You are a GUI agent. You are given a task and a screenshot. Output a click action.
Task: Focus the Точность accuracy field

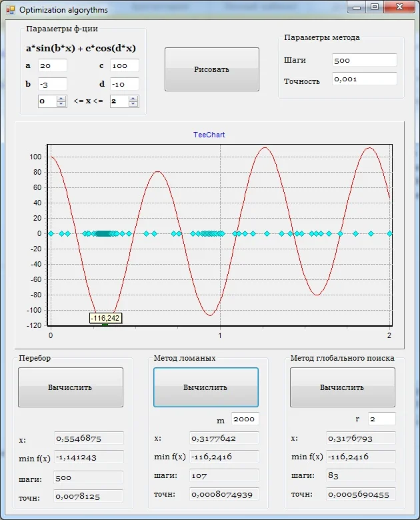tap(364, 79)
